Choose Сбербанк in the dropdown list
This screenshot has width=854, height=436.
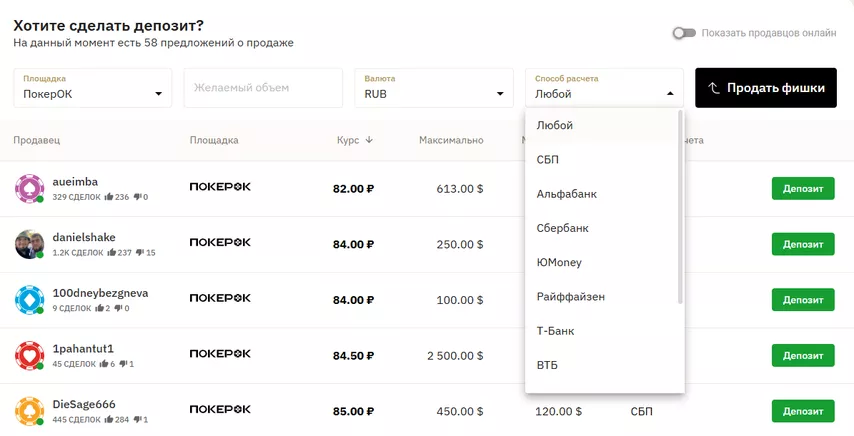click(562, 228)
